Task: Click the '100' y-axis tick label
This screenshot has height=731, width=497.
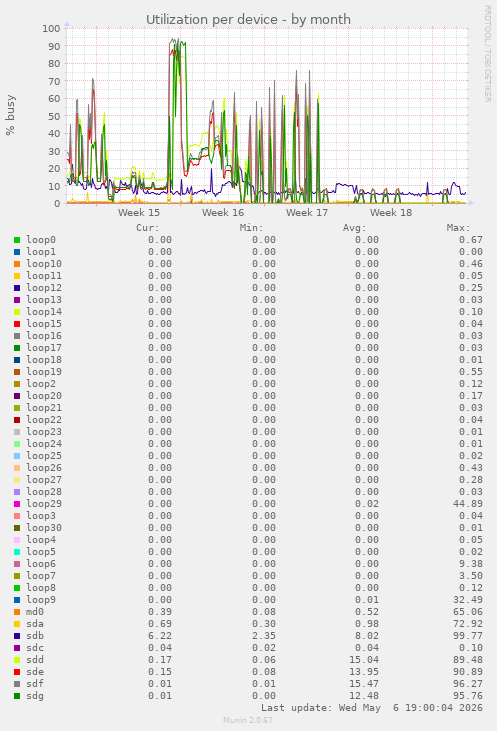Action: pos(51,28)
